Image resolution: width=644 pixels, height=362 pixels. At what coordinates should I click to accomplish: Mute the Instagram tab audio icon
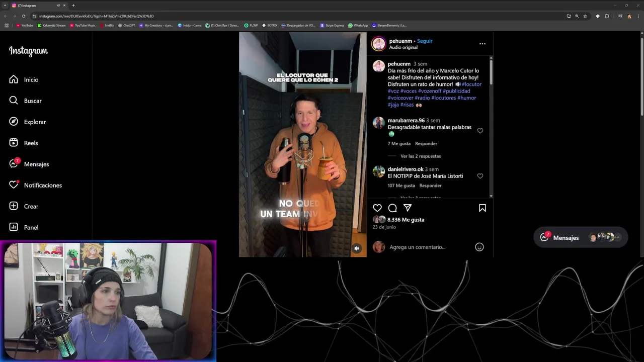tap(58, 6)
